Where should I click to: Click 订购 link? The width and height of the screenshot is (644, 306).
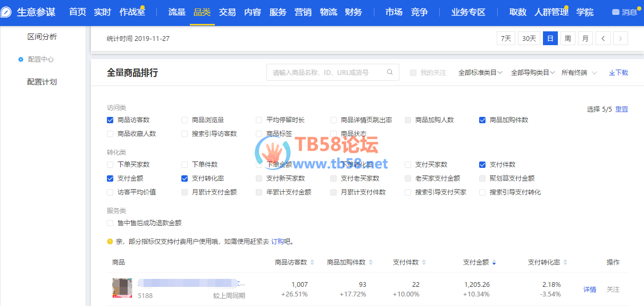coord(278,241)
